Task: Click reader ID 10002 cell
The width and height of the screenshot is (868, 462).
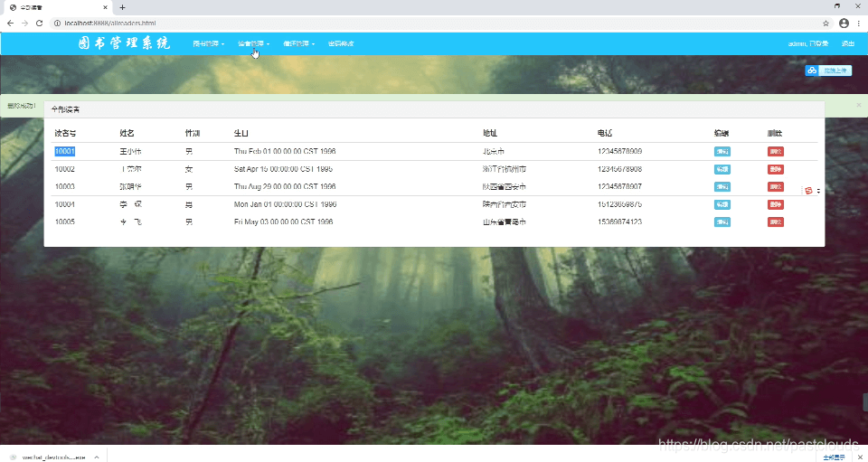Action: click(65, 169)
